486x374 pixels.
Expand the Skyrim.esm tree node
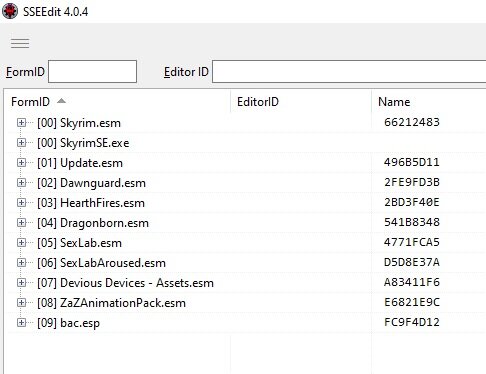pyautogui.click(x=21, y=123)
